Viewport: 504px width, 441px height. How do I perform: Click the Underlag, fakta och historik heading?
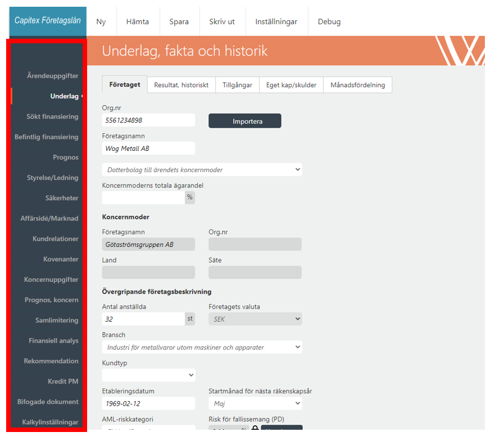point(185,51)
